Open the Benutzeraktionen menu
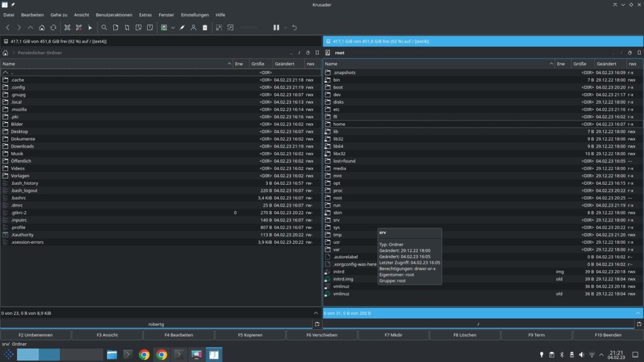 [x=114, y=15]
